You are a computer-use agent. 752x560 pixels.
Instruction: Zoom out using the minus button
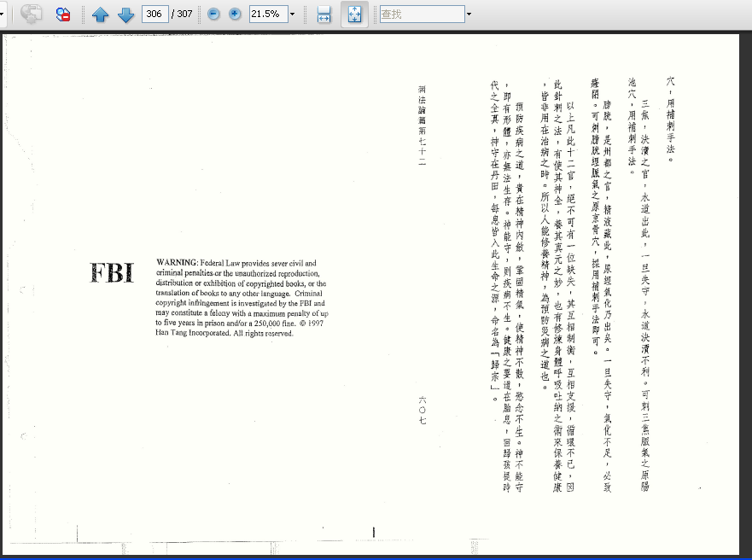coord(213,15)
